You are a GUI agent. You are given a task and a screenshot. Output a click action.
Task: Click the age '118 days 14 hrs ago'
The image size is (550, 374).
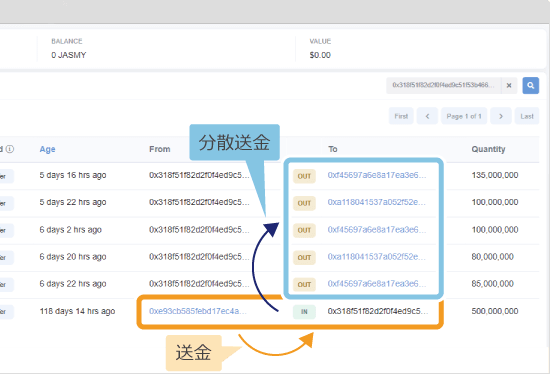pyautogui.click(x=77, y=311)
